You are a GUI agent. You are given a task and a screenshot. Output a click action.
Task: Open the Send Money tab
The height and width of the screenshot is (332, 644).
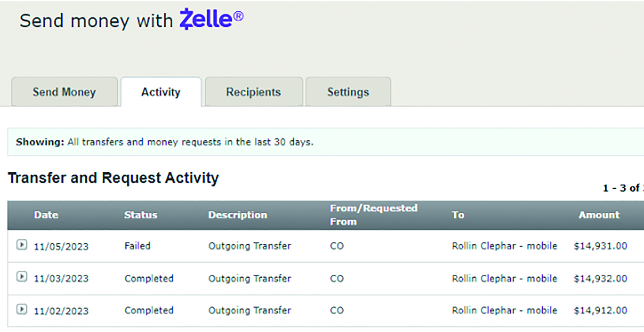point(64,92)
